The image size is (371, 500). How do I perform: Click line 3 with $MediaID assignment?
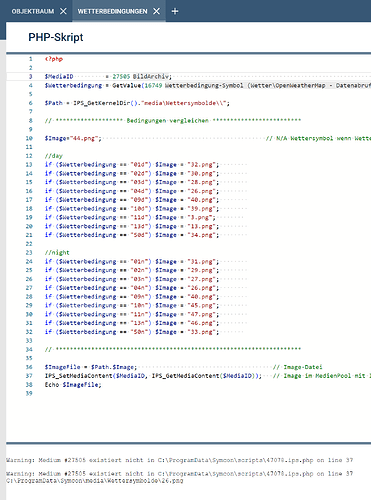[108, 77]
